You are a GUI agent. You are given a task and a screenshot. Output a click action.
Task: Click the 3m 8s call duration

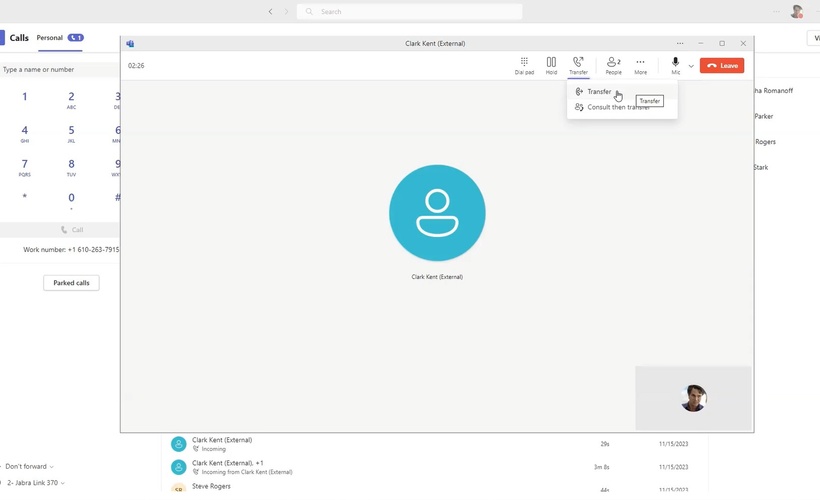click(601, 467)
